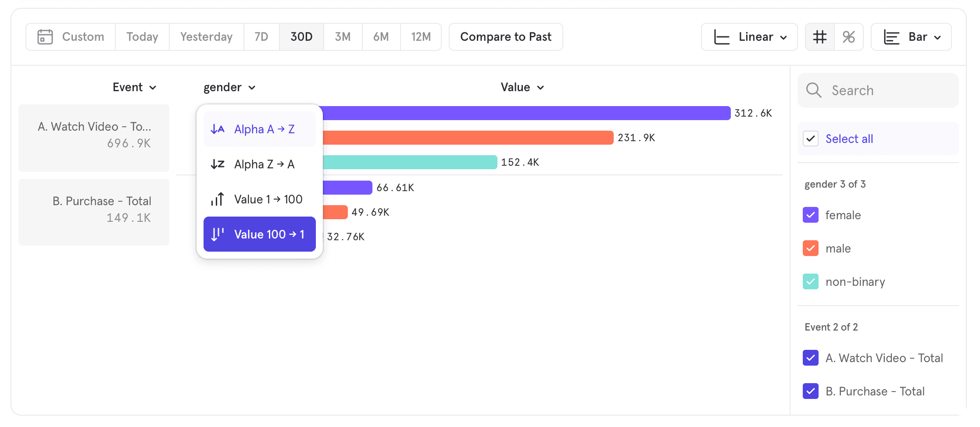Expand the Bar chart type dropdown

pyautogui.click(x=911, y=37)
